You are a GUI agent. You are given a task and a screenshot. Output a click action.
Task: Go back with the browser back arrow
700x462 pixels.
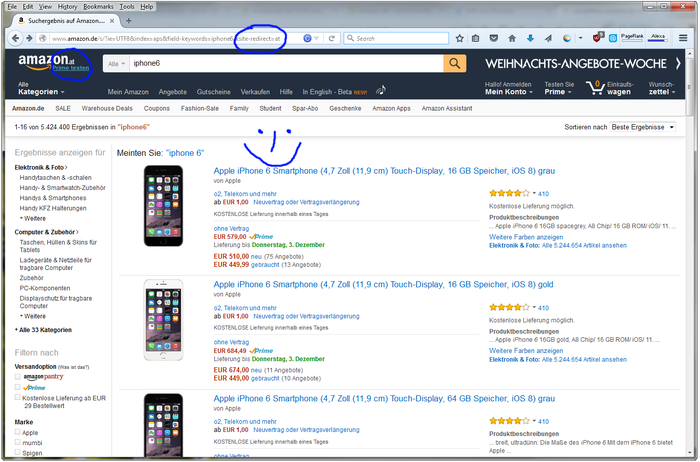pyautogui.click(x=15, y=38)
